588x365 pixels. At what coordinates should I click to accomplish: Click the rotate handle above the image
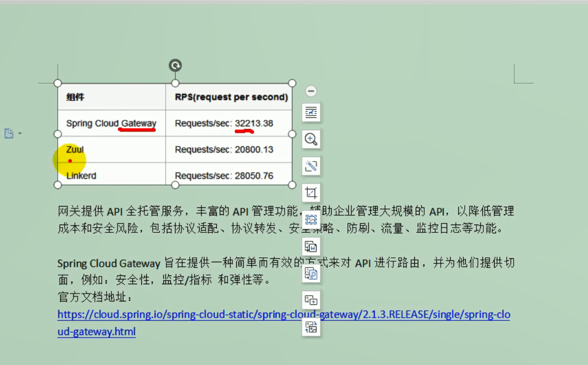175,65
